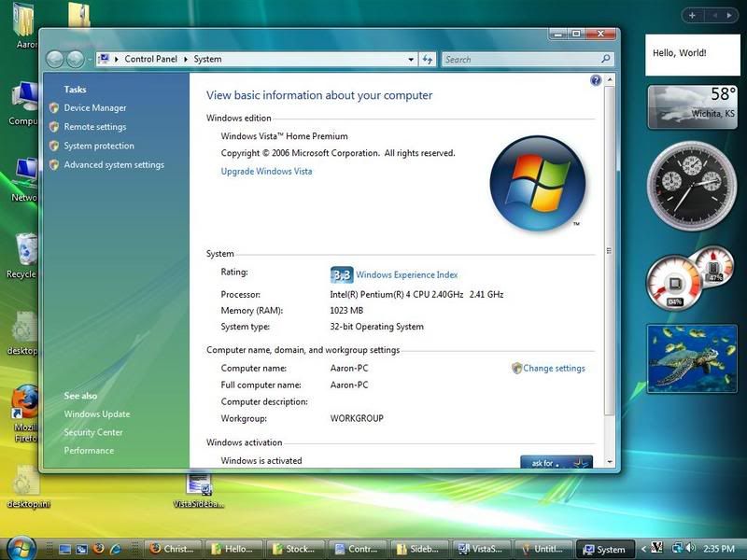Click Change settings for computer name
Viewport: 747px width, 560px height.
tap(554, 369)
